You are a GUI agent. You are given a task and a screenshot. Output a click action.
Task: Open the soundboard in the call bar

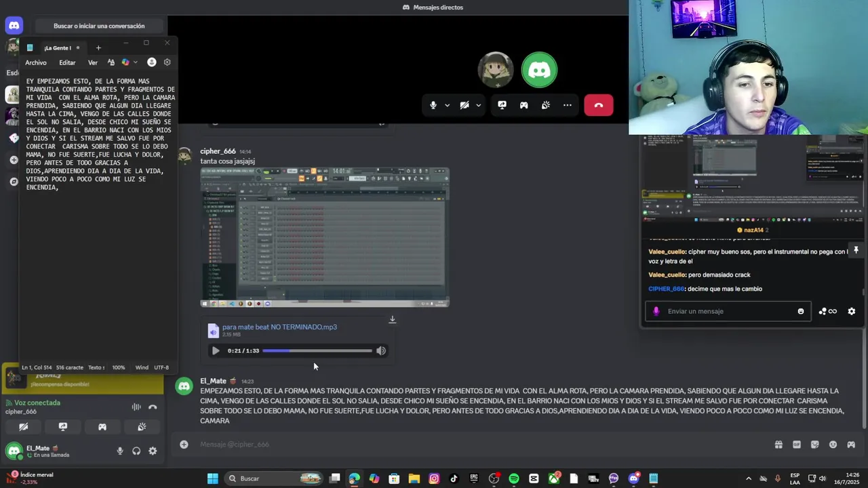pos(546,105)
